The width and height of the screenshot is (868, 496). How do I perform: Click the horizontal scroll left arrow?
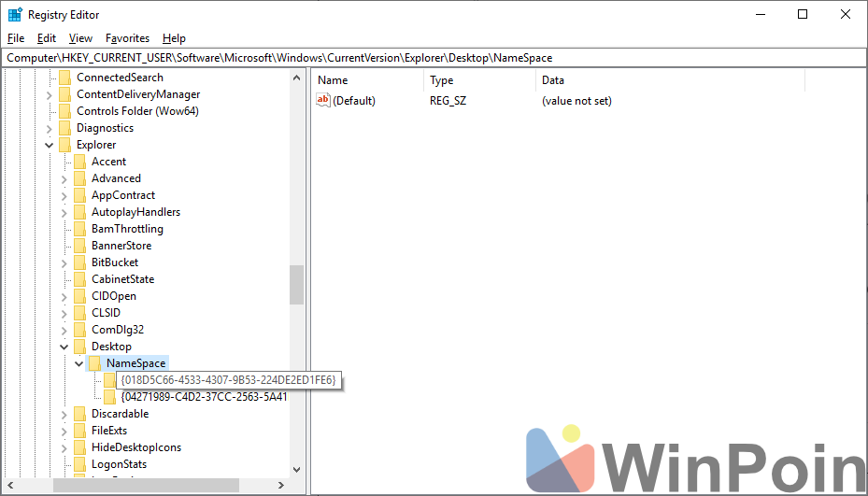pos(10,486)
